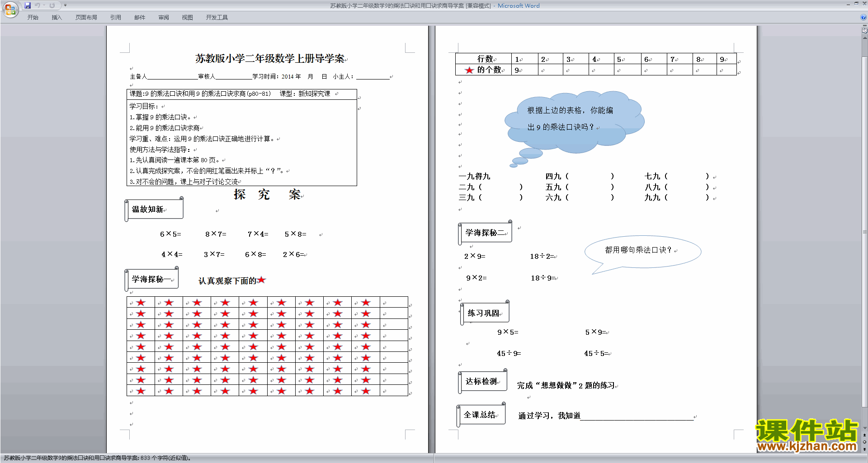
Task: Open the 审阅 ribbon tab
Action: (x=164, y=18)
